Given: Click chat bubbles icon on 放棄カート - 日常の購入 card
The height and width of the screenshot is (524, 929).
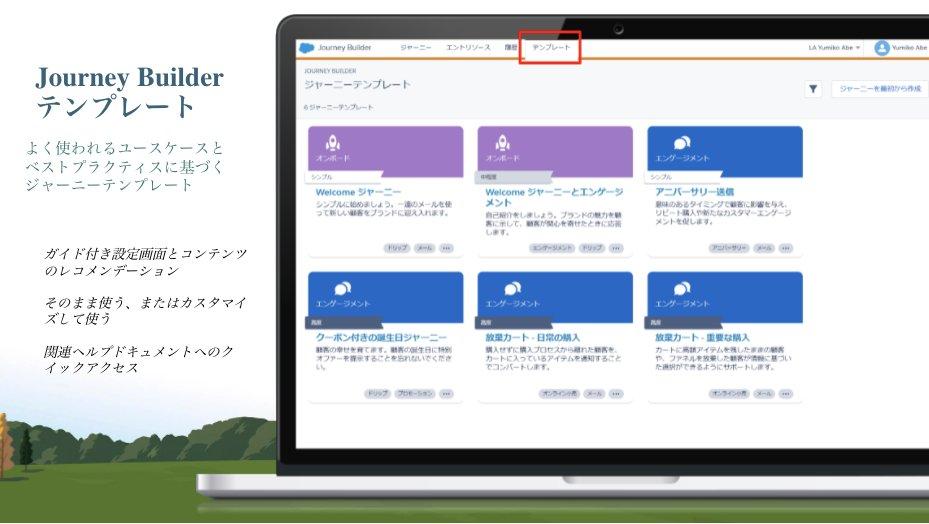Looking at the screenshot, I should (x=512, y=289).
